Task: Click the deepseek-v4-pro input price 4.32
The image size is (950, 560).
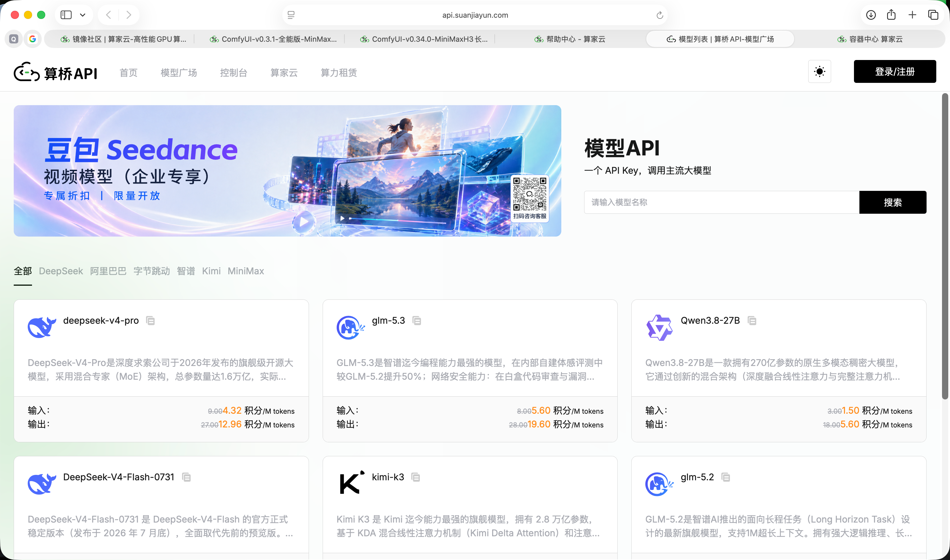Action: tap(232, 411)
